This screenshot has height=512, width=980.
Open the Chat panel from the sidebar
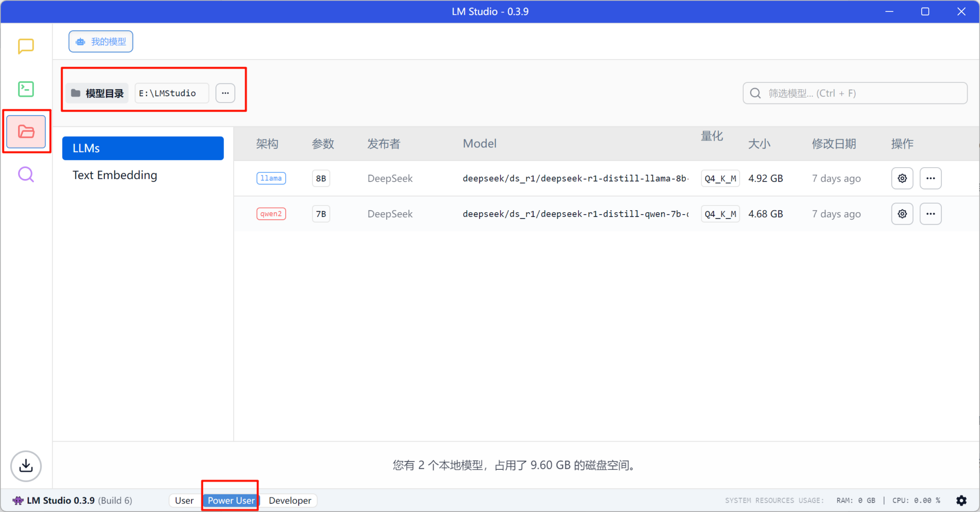[25, 46]
